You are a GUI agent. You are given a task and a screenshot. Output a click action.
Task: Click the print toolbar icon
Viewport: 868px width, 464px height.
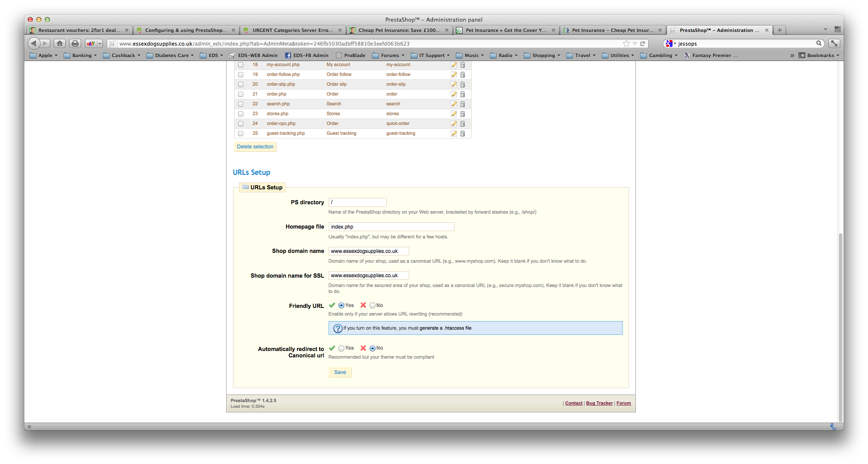click(75, 43)
